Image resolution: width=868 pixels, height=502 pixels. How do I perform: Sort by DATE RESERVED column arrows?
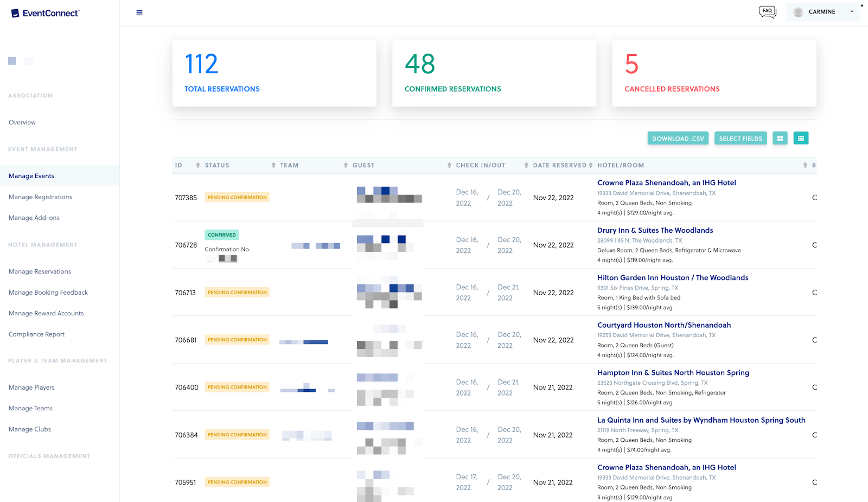point(591,165)
